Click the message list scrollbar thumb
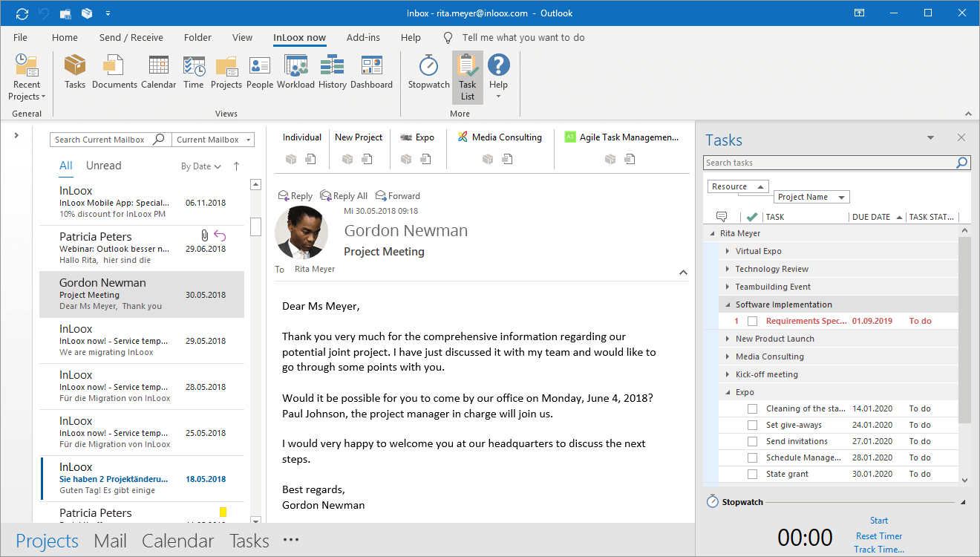980x557 pixels. coord(255,226)
